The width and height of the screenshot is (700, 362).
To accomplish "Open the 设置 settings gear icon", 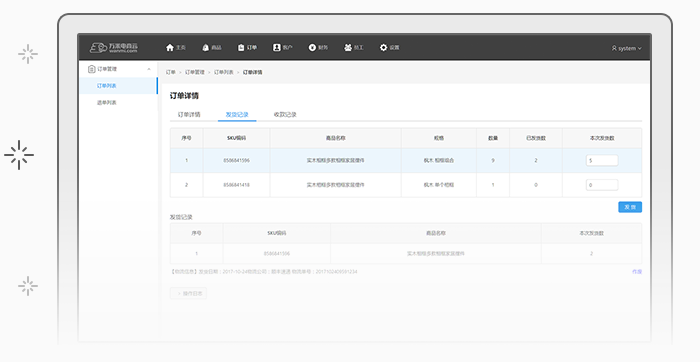I will coord(383,47).
